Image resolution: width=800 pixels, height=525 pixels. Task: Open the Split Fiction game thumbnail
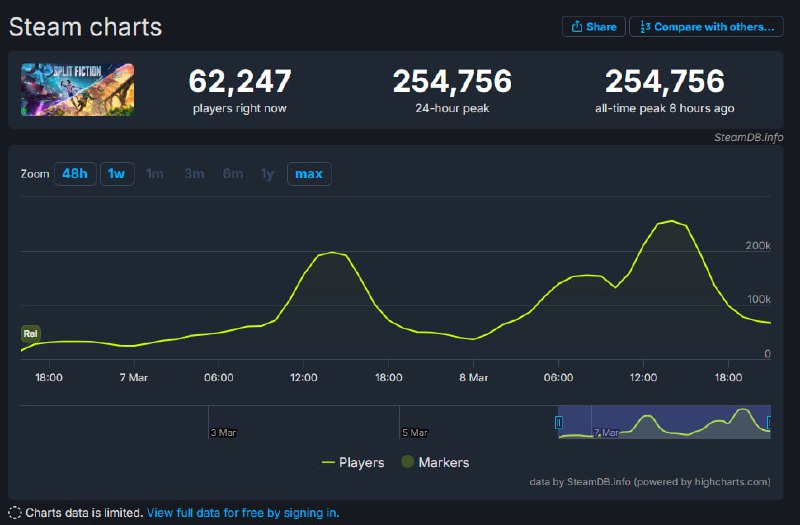coord(78,89)
